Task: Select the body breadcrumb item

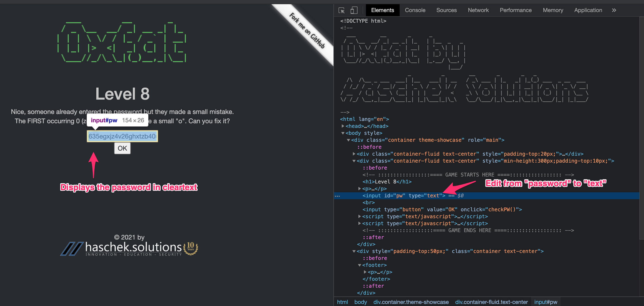Action: [360, 302]
